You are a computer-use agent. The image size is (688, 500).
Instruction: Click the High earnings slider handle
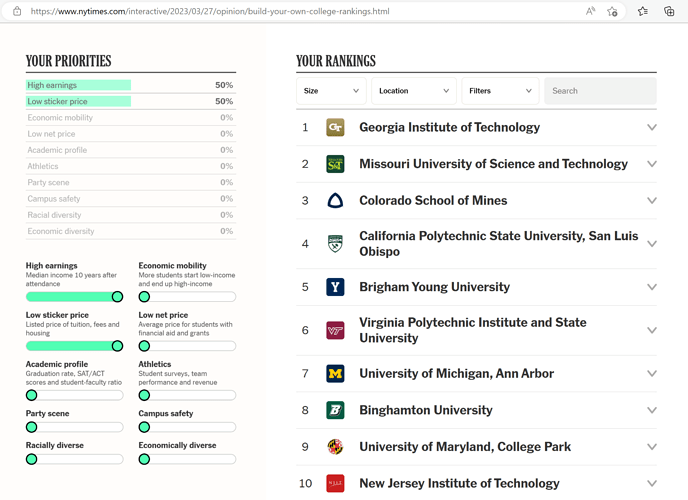118,297
